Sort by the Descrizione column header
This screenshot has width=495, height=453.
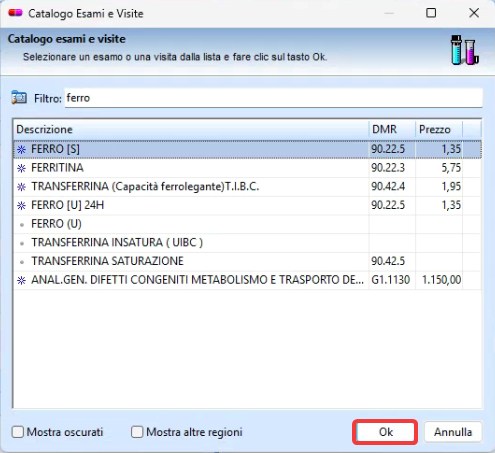click(191, 129)
